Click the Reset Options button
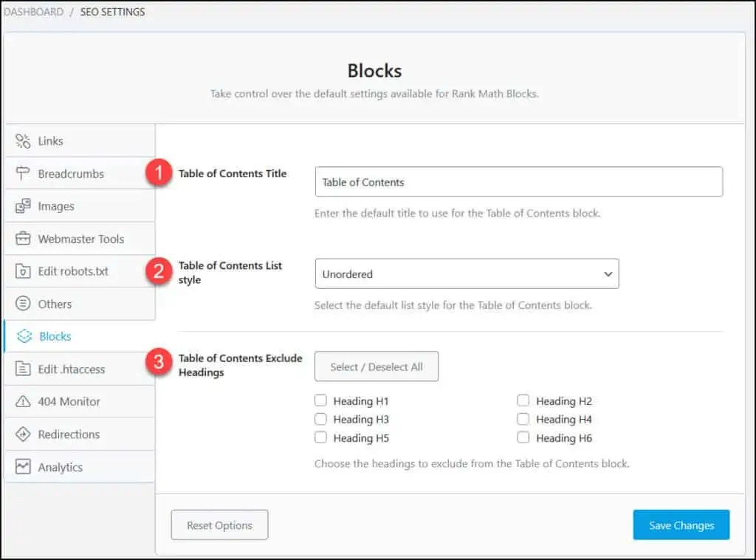 coord(219,525)
